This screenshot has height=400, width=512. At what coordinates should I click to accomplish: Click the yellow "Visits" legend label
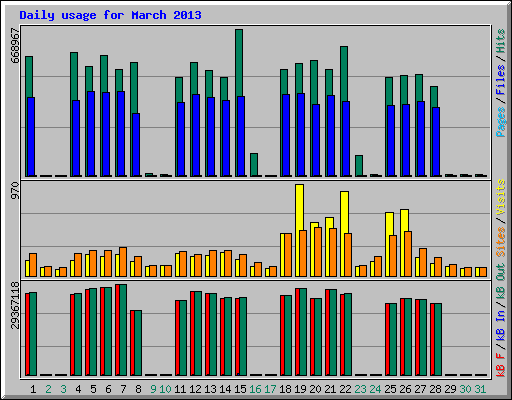[x=500, y=197]
